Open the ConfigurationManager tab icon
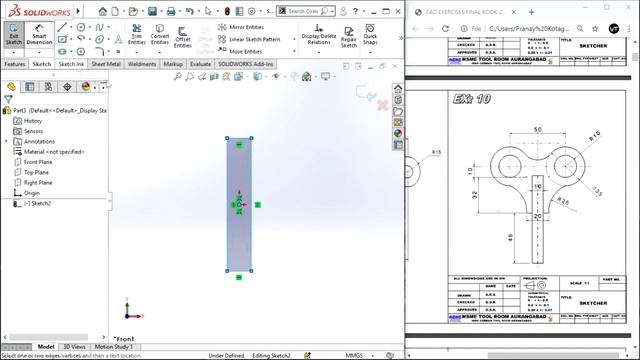 coord(48,87)
